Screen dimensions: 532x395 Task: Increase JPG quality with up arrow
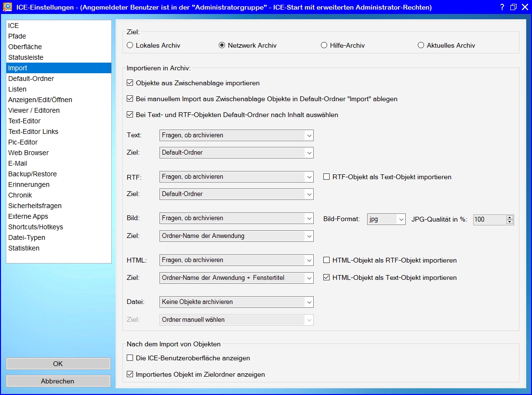pos(510,217)
